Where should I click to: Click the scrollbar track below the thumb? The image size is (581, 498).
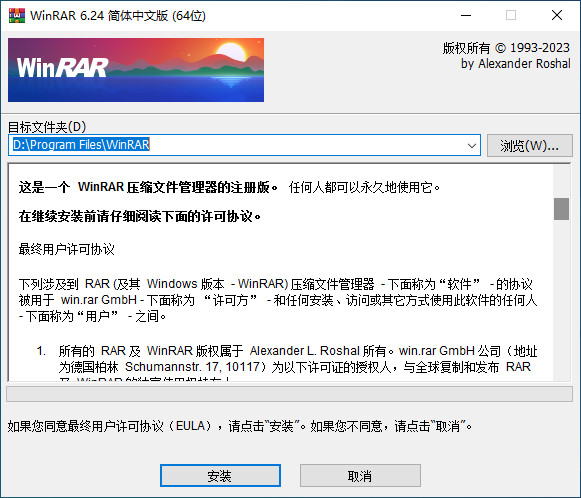[x=561, y=300]
